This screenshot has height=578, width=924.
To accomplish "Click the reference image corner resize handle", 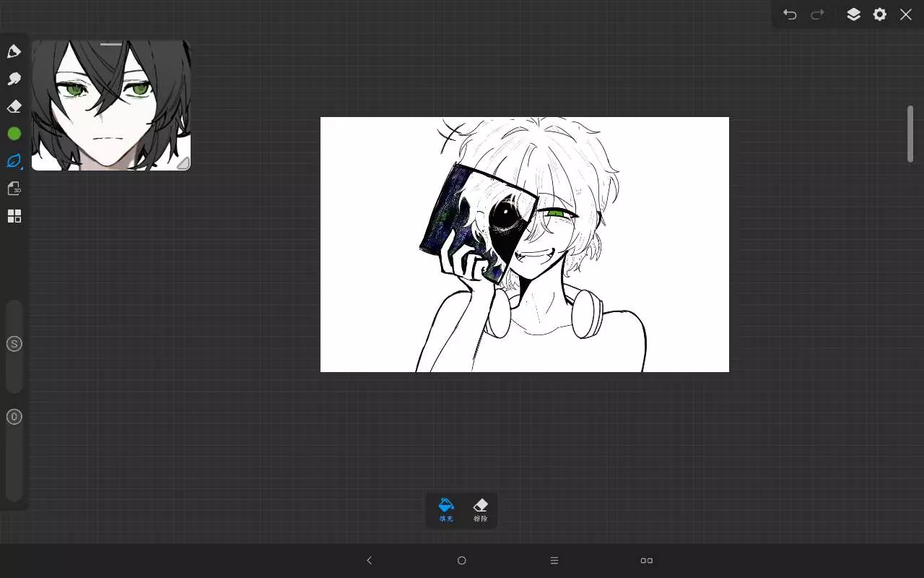I will pos(183,163).
